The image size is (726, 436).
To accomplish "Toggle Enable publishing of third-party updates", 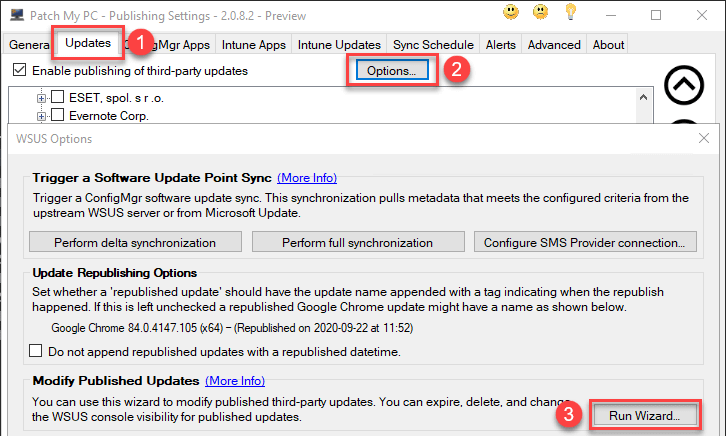I will point(19,70).
